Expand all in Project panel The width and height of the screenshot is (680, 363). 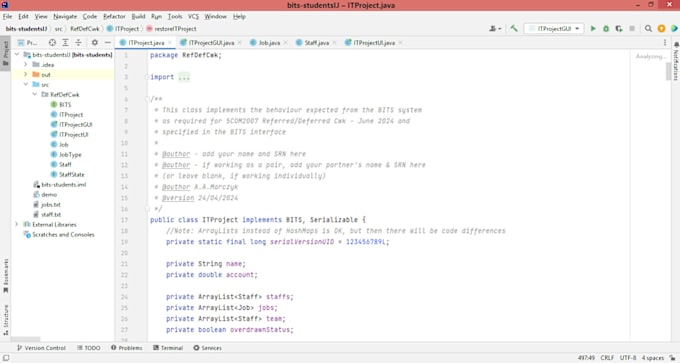coord(65,43)
